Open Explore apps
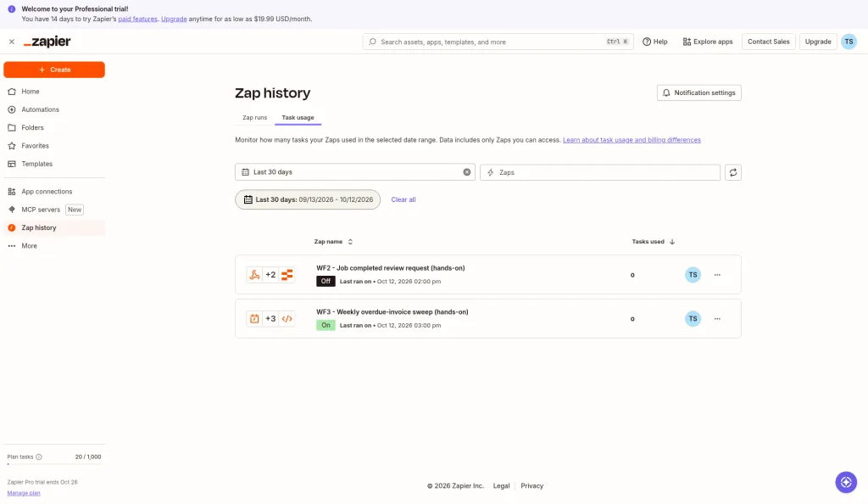This screenshot has width=868, height=504. click(708, 42)
